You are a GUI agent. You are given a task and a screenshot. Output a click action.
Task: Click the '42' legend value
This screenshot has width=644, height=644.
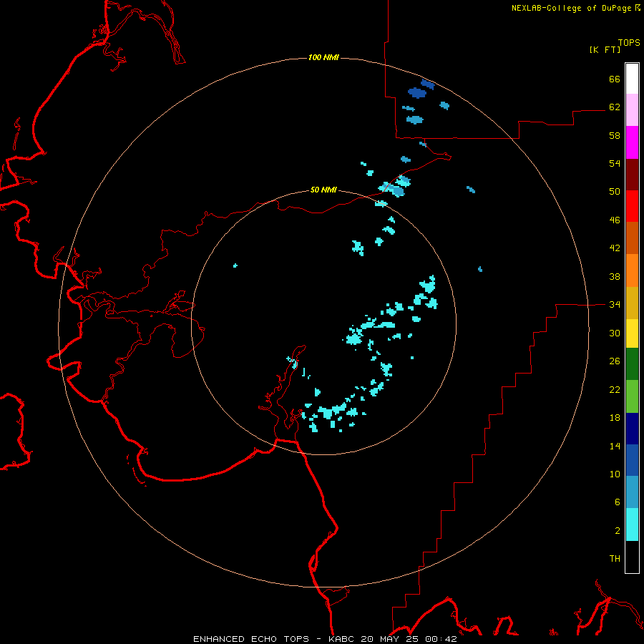point(615,248)
